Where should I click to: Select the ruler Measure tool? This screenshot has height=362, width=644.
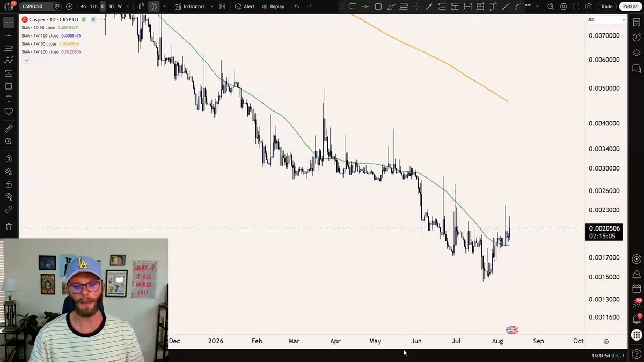click(9, 129)
